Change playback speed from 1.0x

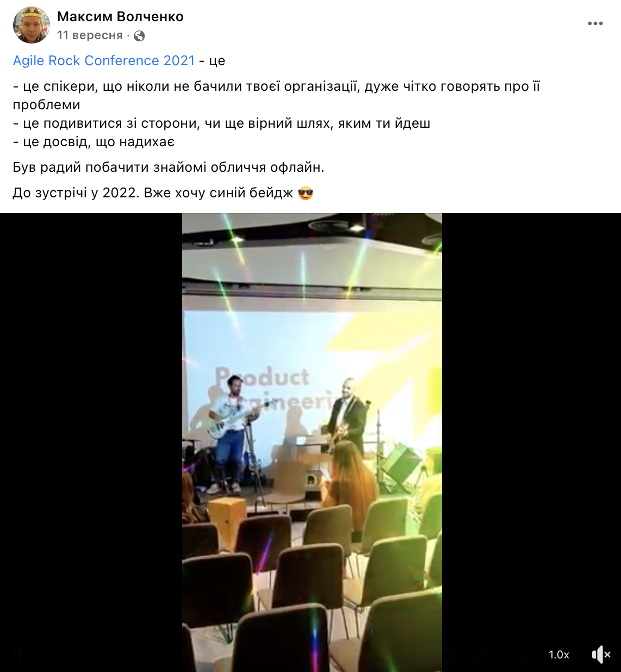click(x=558, y=655)
